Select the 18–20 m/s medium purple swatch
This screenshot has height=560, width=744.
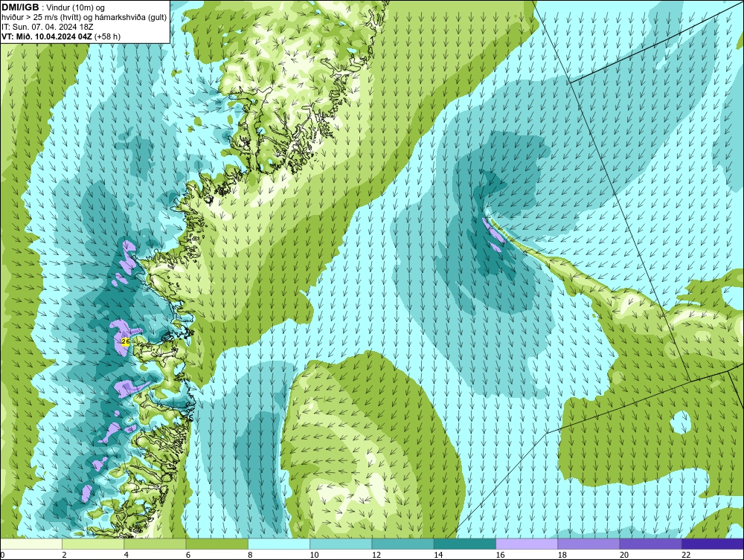pos(589,544)
